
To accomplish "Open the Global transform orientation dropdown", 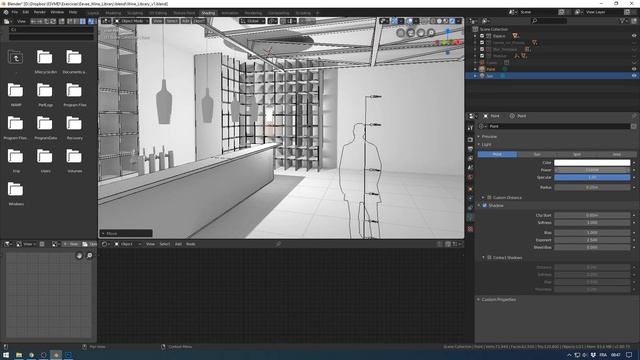I will pyautogui.click(x=252, y=21).
